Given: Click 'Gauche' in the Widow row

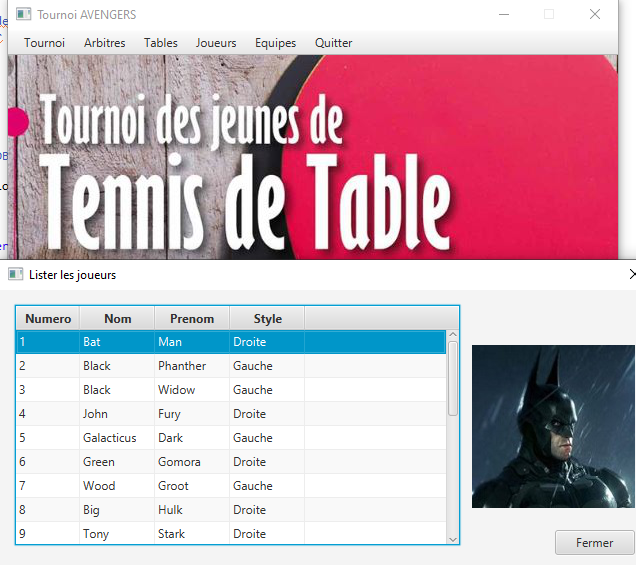Looking at the screenshot, I should [x=267, y=390].
